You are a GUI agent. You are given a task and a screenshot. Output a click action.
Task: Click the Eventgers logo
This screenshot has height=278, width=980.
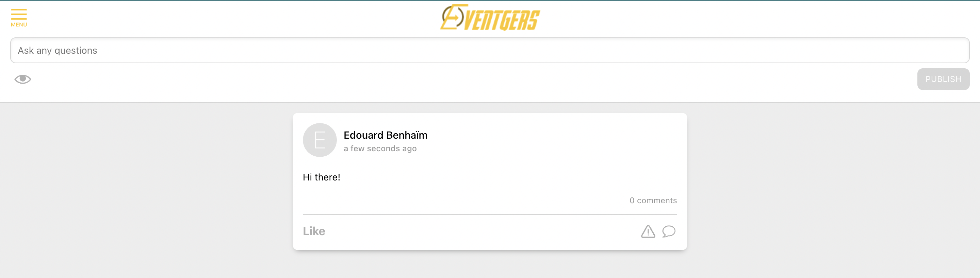point(490,17)
